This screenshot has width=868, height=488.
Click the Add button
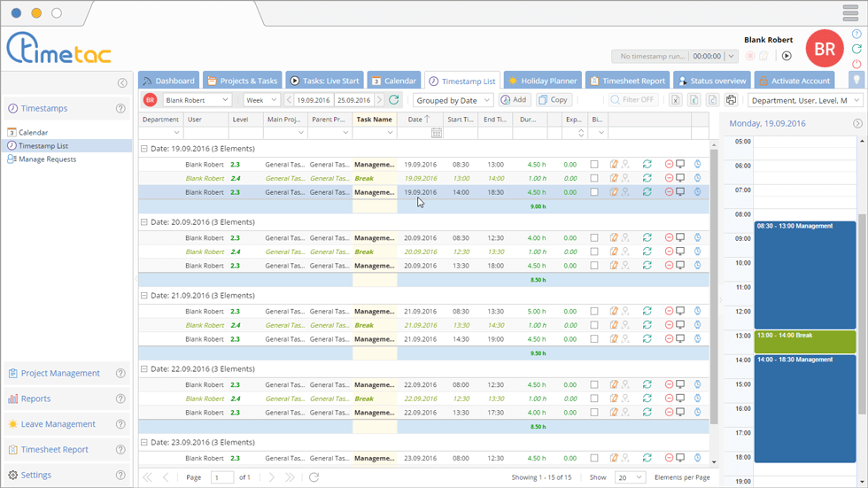point(514,100)
